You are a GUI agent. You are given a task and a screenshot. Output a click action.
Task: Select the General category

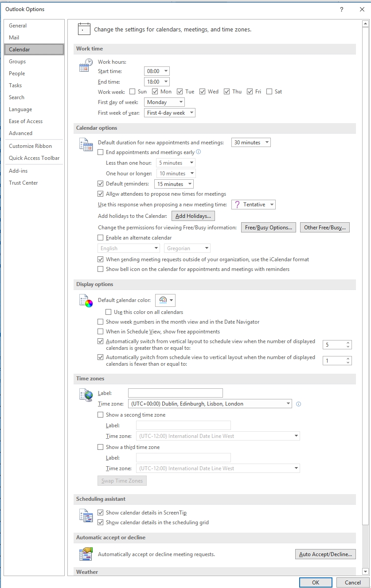(x=34, y=26)
